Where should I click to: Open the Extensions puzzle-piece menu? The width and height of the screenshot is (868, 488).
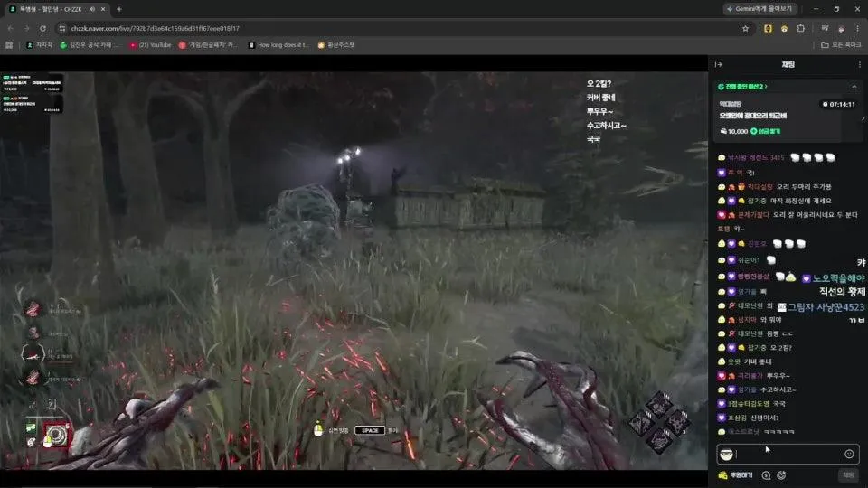tap(801, 28)
